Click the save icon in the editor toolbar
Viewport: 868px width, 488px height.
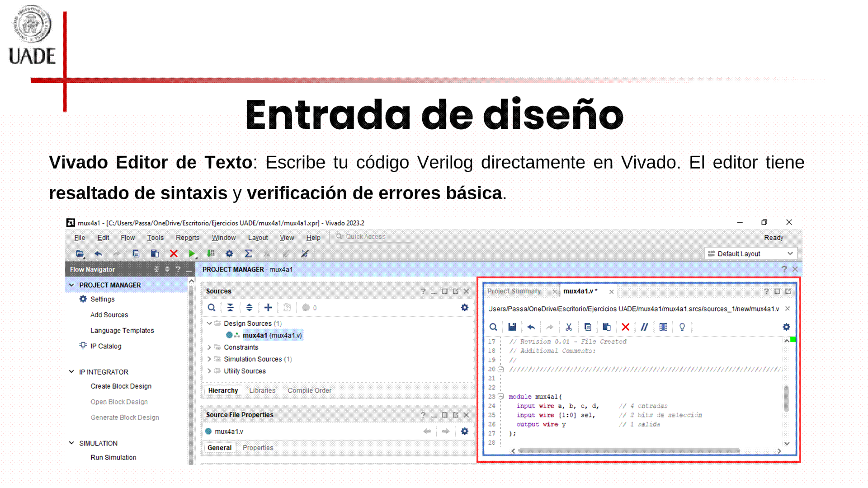click(x=512, y=327)
